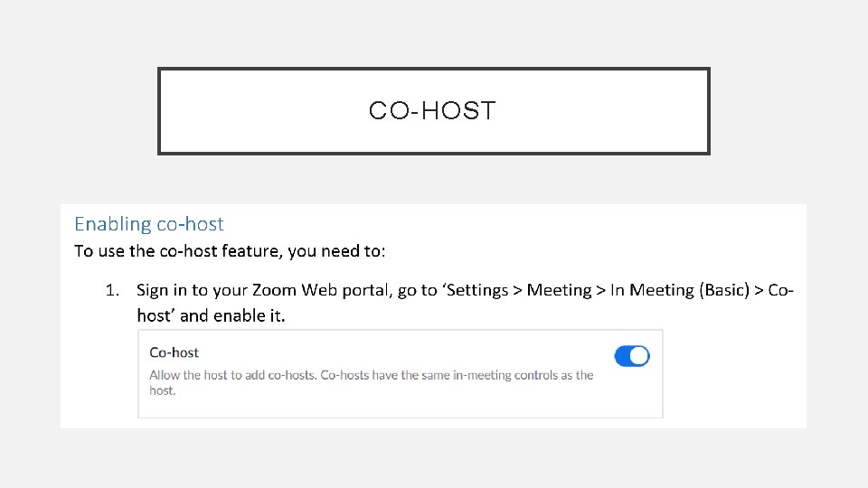Viewport: 868px width, 488px height.
Task: Click 'Co-' at the end of first line
Action: click(x=781, y=290)
